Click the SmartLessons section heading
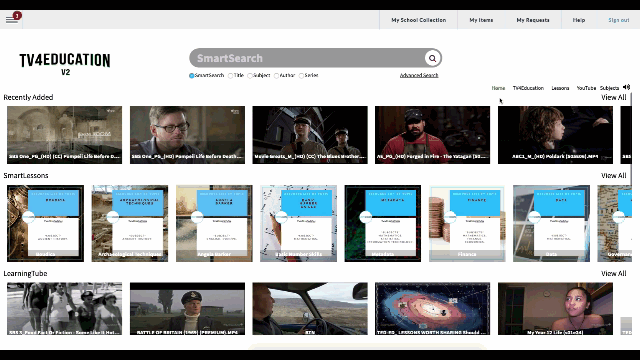The width and height of the screenshot is (640, 360). pyautogui.click(x=26, y=176)
